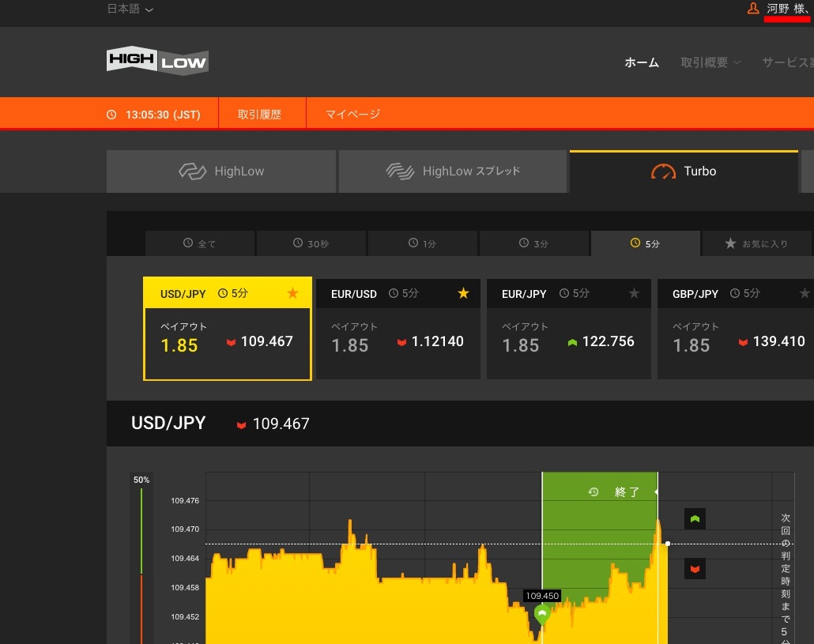This screenshot has width=814, height=644.
Task: Click the 河野 様 account name
Action: [x=786, y=9]
